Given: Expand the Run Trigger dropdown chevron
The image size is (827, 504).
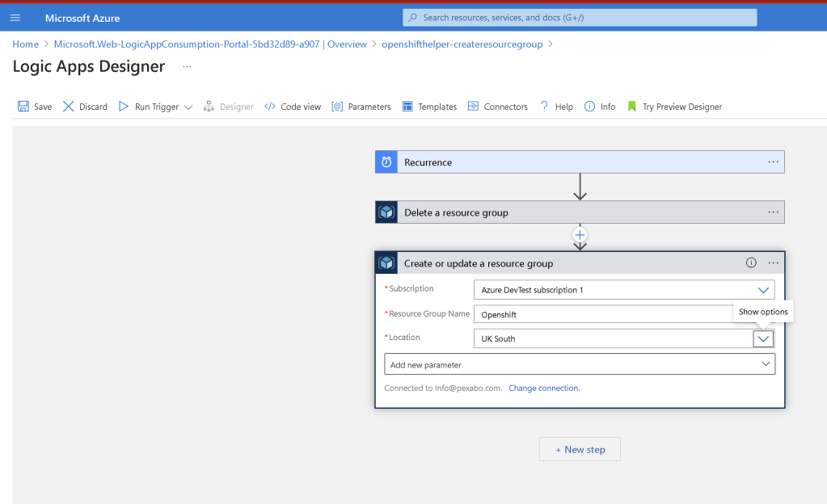Looking at the screenshot, I should (x=188, y=107).
